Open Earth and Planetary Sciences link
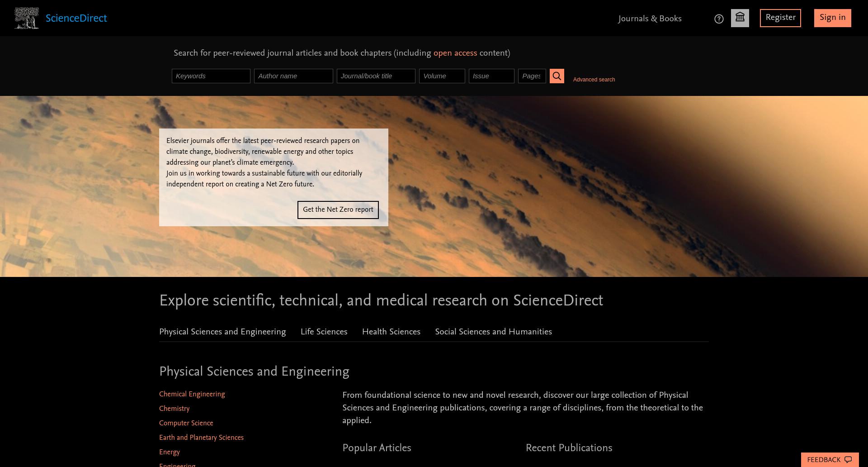Screen dimensions: 868x467 coord(201,438)
